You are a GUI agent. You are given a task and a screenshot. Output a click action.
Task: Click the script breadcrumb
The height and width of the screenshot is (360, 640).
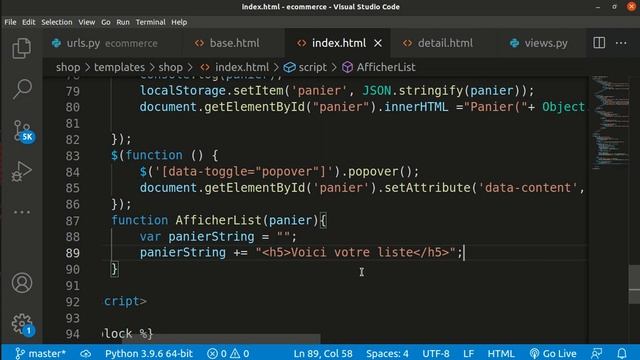pos(313,67)
